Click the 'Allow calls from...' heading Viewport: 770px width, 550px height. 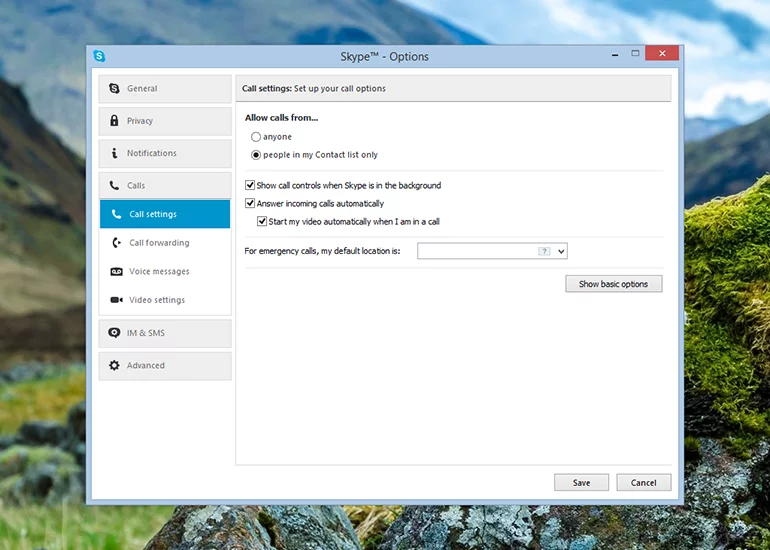281,118
